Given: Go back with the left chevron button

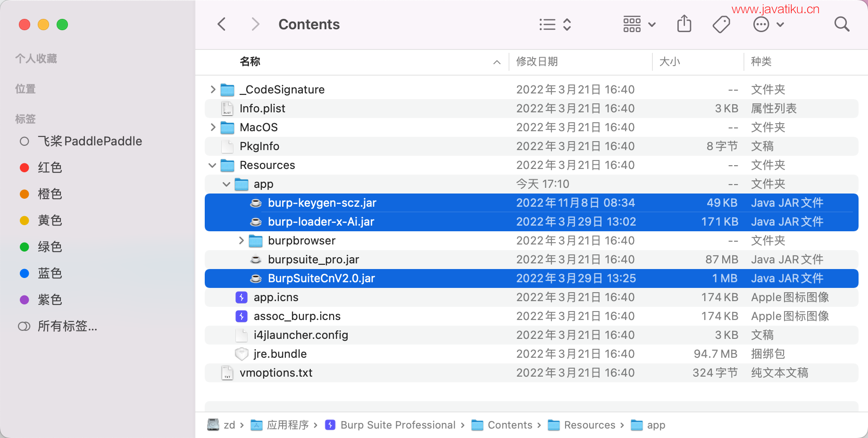Looking at the screenshot, I should 222,24.
